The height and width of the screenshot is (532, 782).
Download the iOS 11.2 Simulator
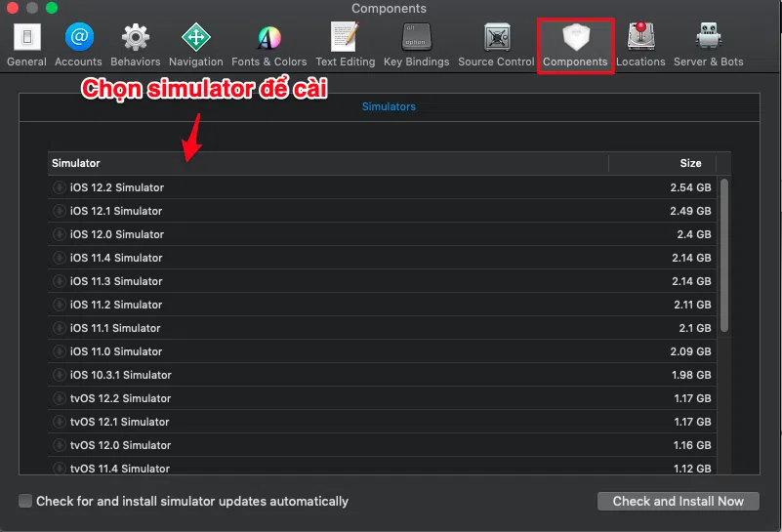coord(60,305)
